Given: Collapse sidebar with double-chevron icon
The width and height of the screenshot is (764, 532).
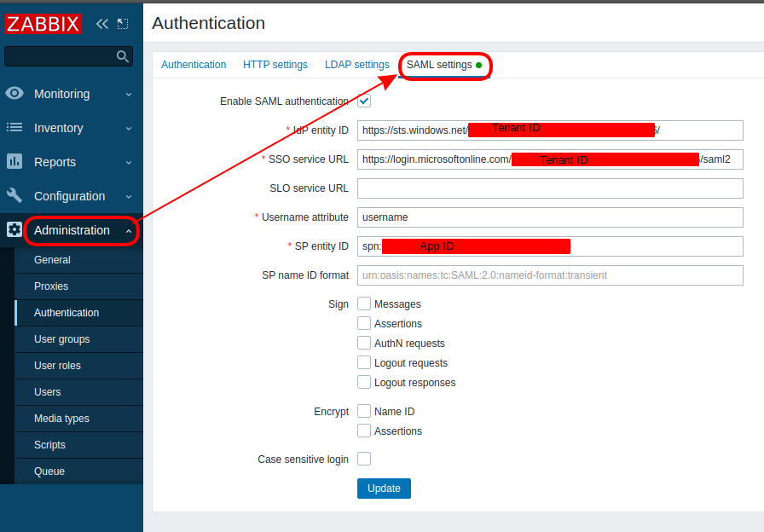Looking at the screenshot, I should pyautogui.click(x=101, y=24).
